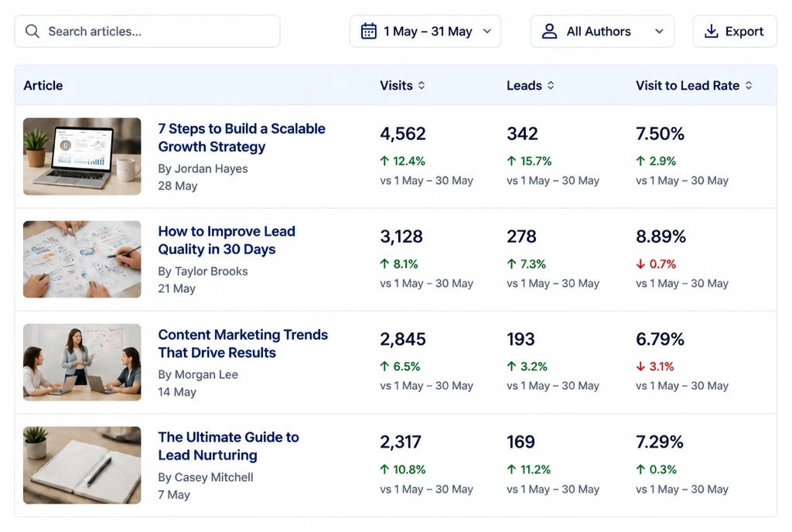Screen dimensions: 792x532
Task: Open article The Ultimate Guide to Lead Nurturing
Action: click(x=228, y=446)
